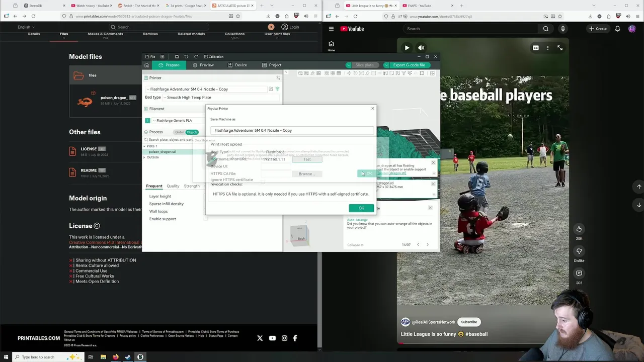Click the Add cube toolbar icon
Image resolution: width=644 pixels, height=362 pixels.
click(300, 73)
